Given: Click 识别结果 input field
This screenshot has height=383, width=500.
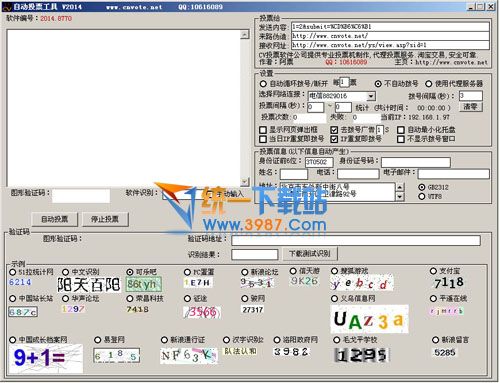Looking at the screenshot, I should point(254,255).
